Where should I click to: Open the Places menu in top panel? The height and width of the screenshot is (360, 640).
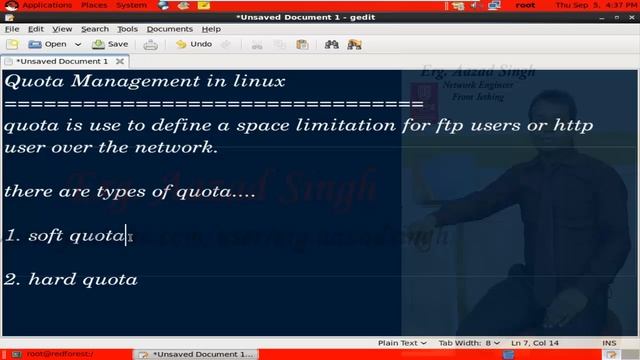click(94, 5)
